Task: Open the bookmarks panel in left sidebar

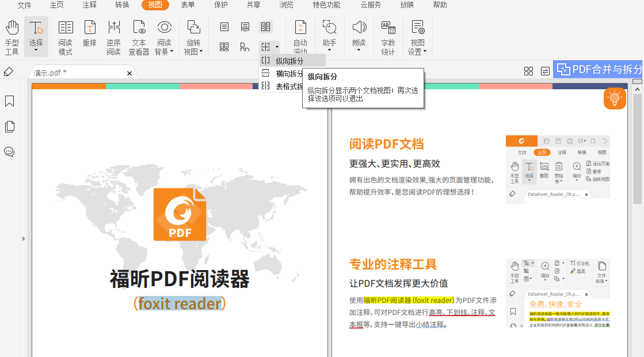Action: (x=10, y=101)
